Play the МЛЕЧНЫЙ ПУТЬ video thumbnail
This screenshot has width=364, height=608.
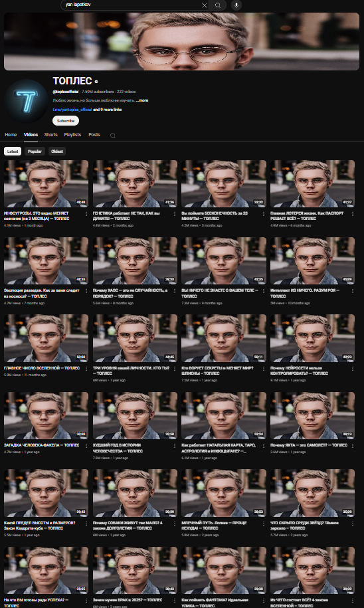[x=224, y=493]
